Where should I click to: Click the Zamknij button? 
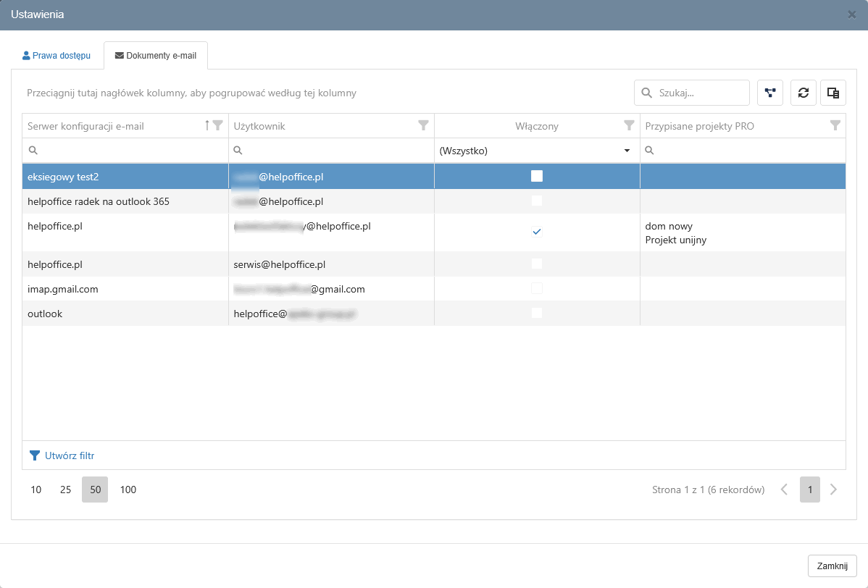[832, 566]
